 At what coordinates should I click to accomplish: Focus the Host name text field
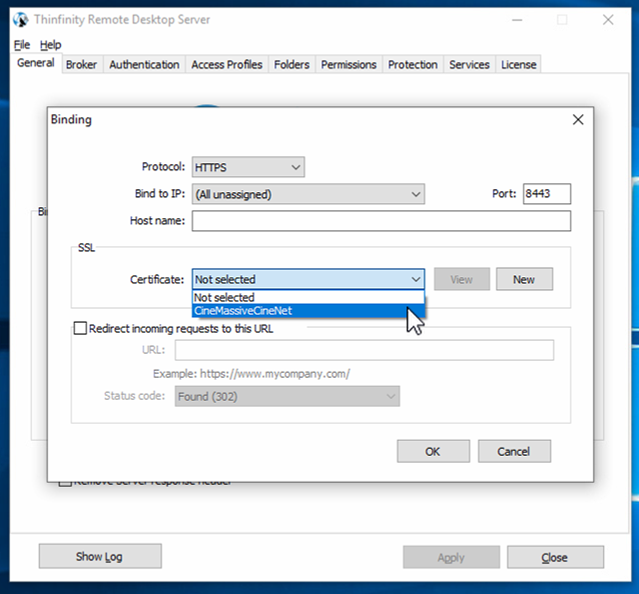(380, 221)
